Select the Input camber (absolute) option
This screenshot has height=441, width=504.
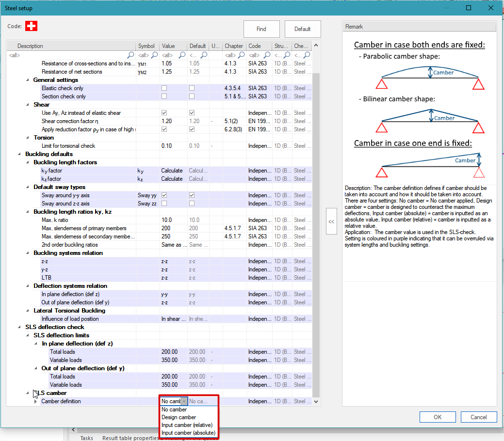click(x=188, y=433)
